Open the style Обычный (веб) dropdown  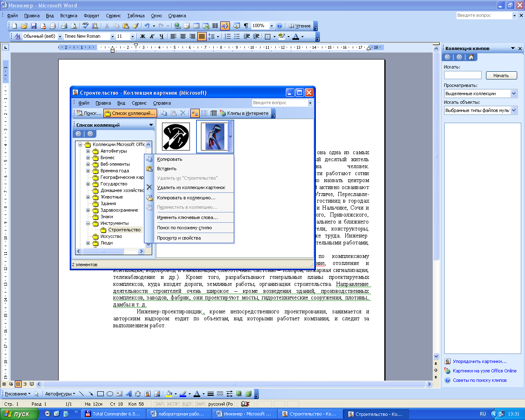pyautogui.click(x=60, y=37)
